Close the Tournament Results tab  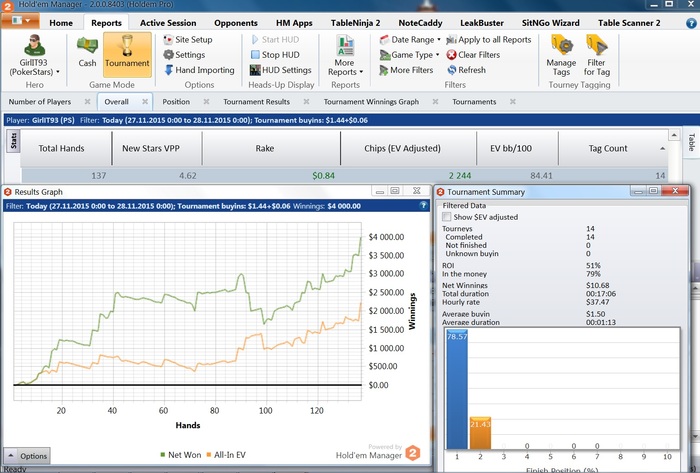[306, 102]
